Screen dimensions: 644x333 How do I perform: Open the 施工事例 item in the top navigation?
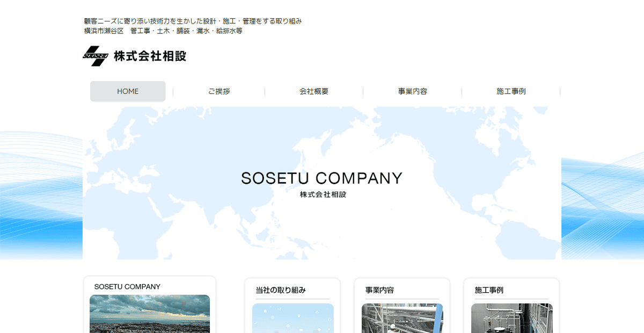[x=510, y=91]
